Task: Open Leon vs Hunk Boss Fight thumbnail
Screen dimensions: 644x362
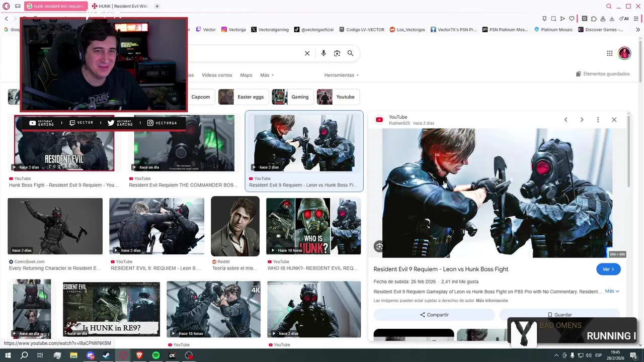Action: (304, 143)
